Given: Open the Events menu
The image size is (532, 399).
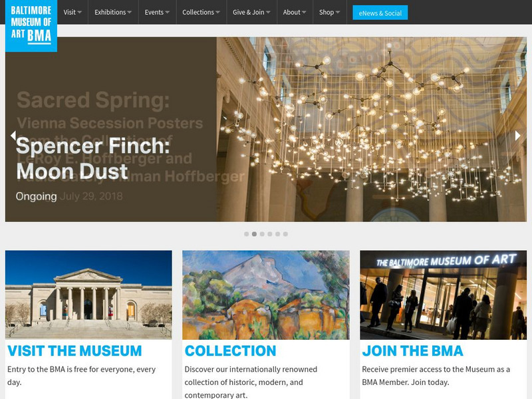Looking at the screenshot, I should tap(157, 12).
